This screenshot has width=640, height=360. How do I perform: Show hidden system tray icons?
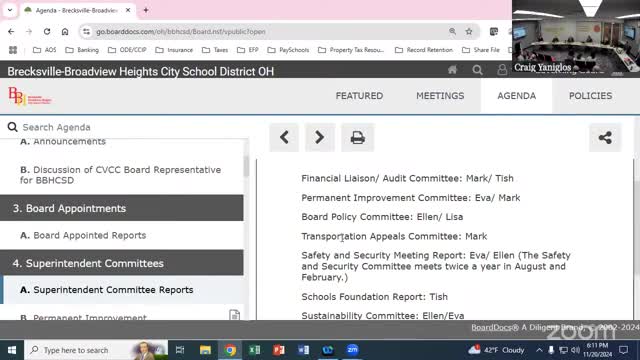tap(539, 350)
